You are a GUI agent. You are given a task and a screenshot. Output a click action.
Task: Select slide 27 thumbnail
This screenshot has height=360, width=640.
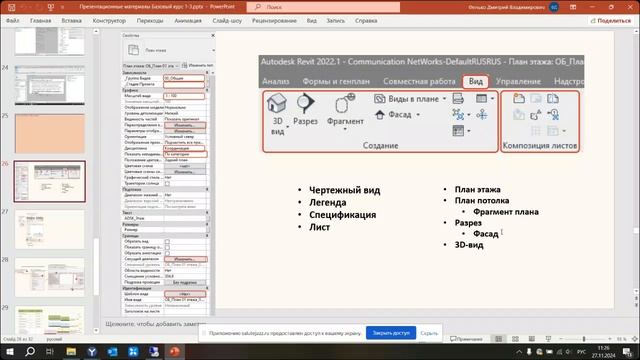[50, 229]
